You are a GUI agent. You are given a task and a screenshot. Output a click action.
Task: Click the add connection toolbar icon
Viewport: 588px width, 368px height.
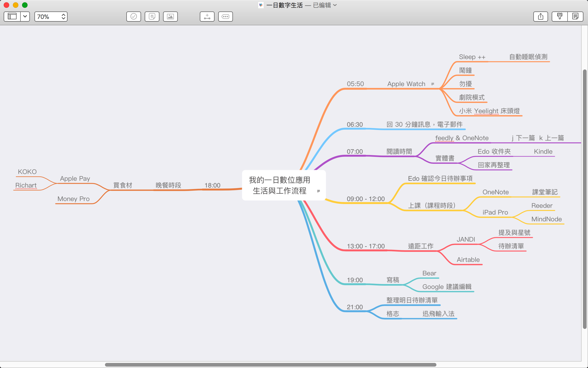pos(207,17)
